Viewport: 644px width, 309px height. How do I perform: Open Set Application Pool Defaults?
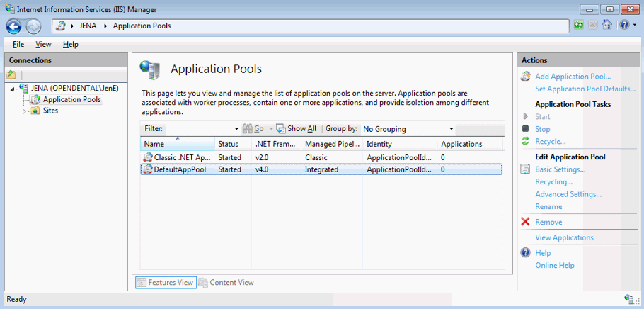point(585,89)
